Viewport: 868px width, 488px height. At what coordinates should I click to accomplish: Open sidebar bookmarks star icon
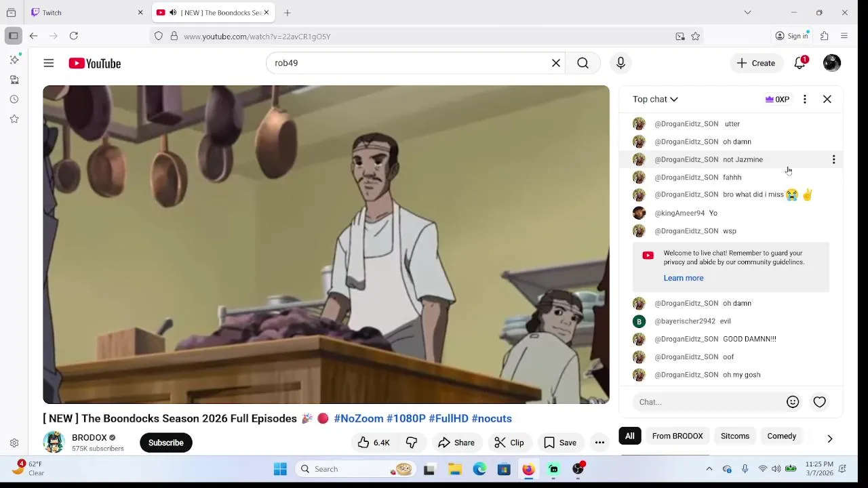tap(14, 119)
